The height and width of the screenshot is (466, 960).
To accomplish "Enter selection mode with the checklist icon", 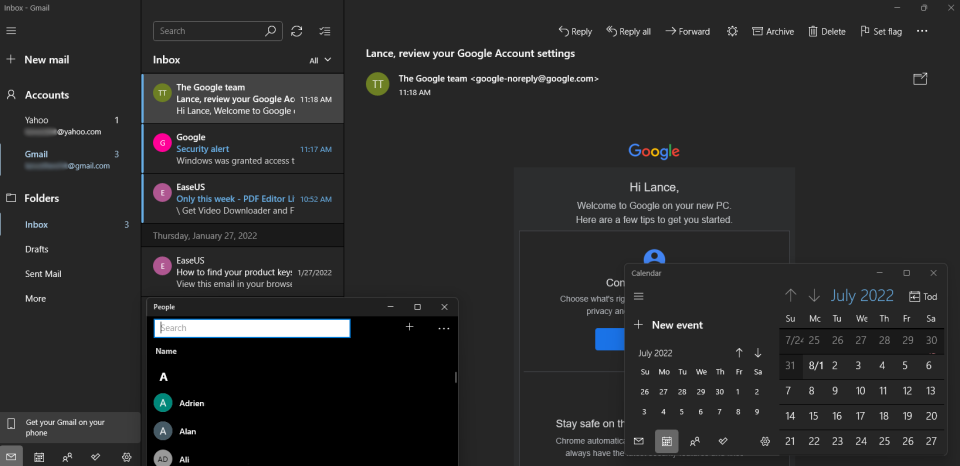I will tap(325, 31).
